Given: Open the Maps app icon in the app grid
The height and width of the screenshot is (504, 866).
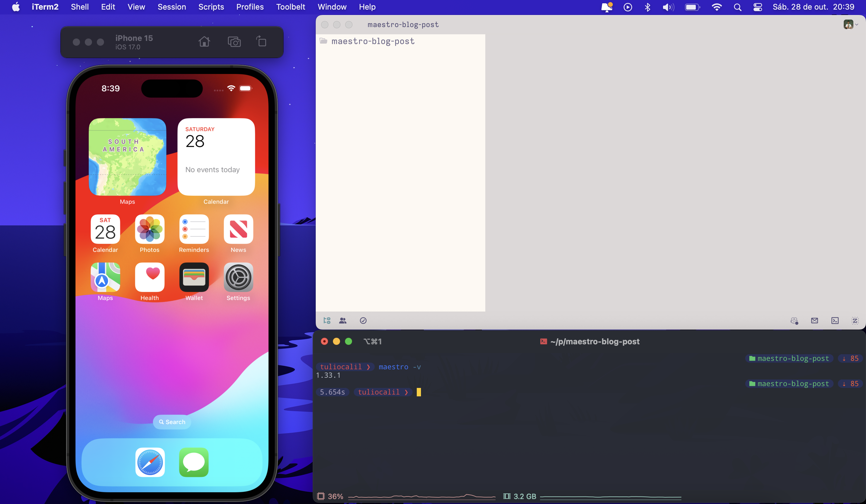Looking at the screenshot, I should point(105,277).
